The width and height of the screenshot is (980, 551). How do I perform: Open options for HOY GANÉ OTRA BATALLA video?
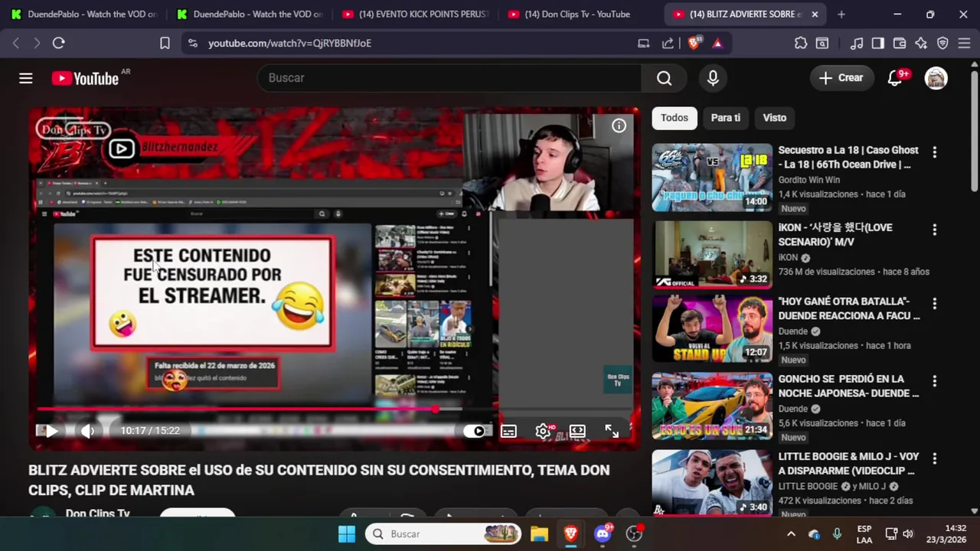(934, 304)
